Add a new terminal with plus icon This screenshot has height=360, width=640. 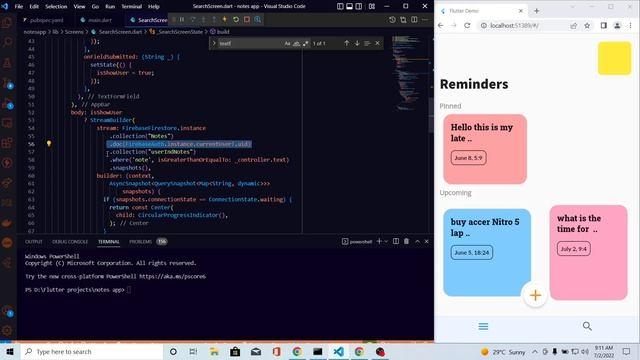click(379, 241)
